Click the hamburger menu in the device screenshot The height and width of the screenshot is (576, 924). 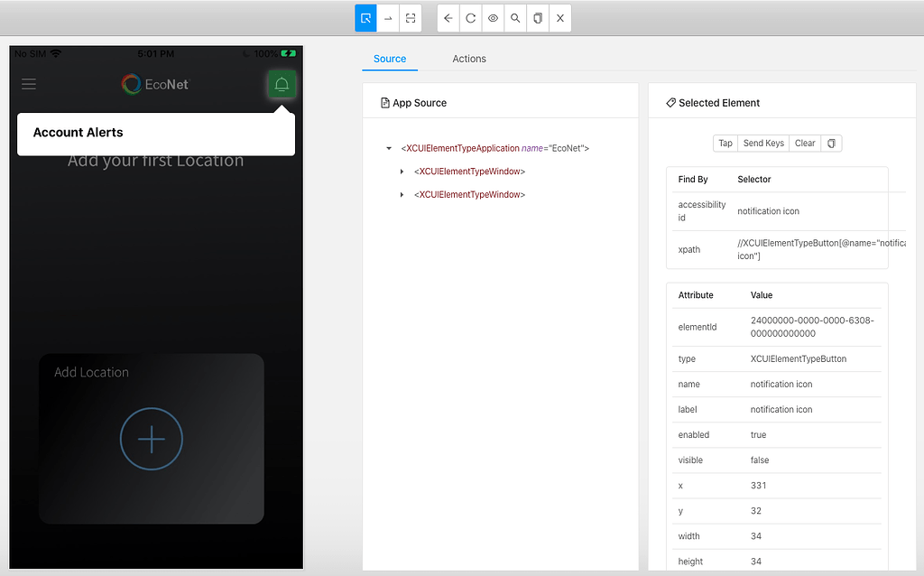tap(28, 84)
